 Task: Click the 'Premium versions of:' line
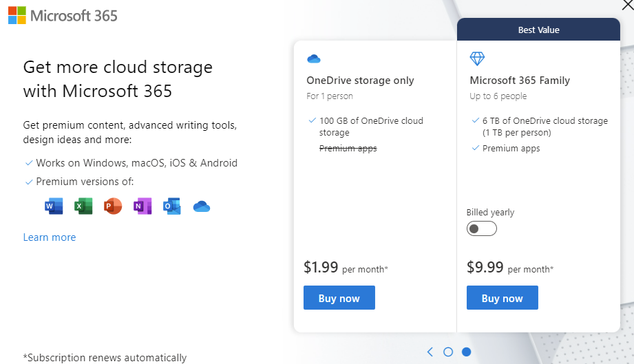(85, 182)
